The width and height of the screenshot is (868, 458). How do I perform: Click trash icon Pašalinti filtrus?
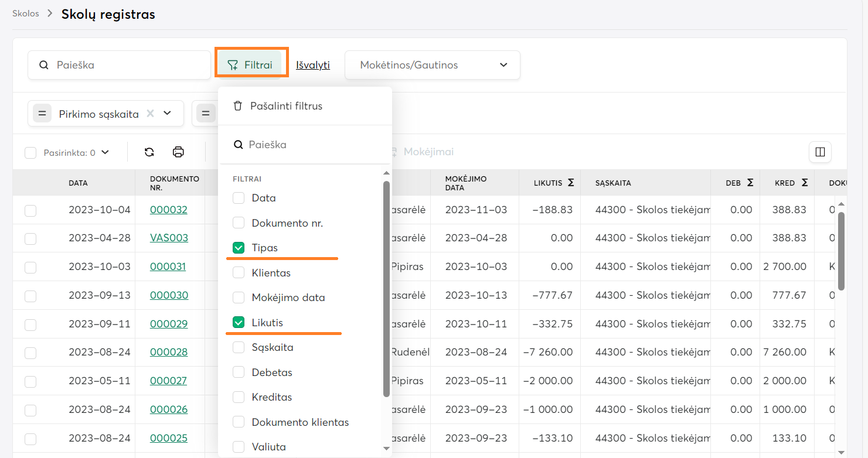[237, 106]
